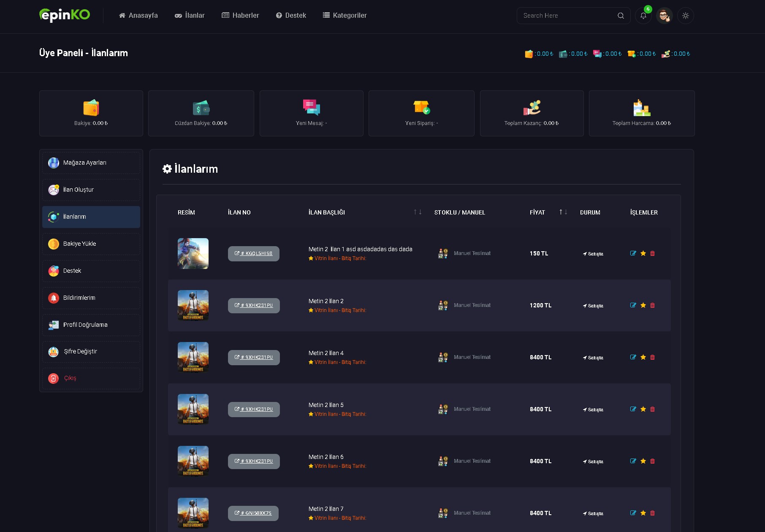Sort listings by İlan Başlığı arrows
Image resolution: width=765 pixels, height=532 pixels.
tap(418, 212)
